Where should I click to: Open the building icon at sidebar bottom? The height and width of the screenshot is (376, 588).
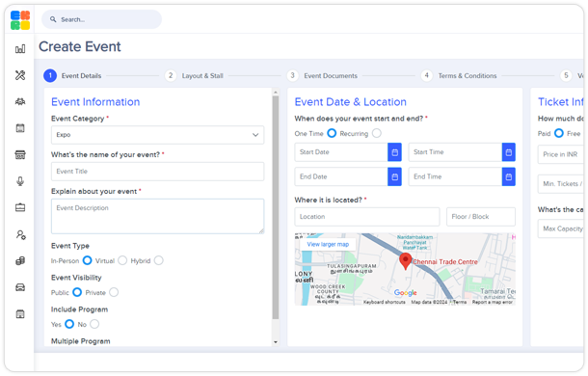20,314
